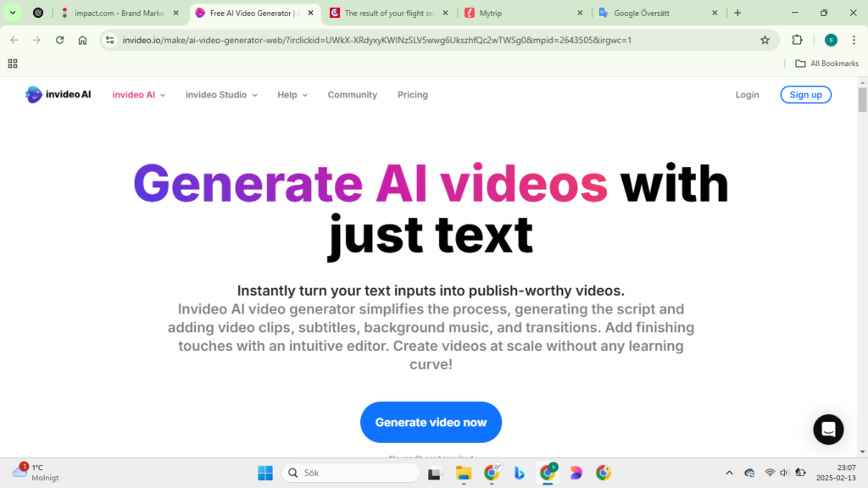
Task: Bookmark this page with the star icon
Action: pyautogui.click(x=765, y=40)
